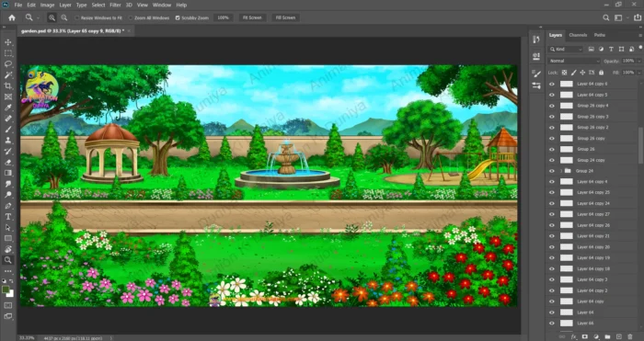This screenshot has width=644, height=341.
Task: Choose Zoom In mode in options bar
Action: [52, 17]
